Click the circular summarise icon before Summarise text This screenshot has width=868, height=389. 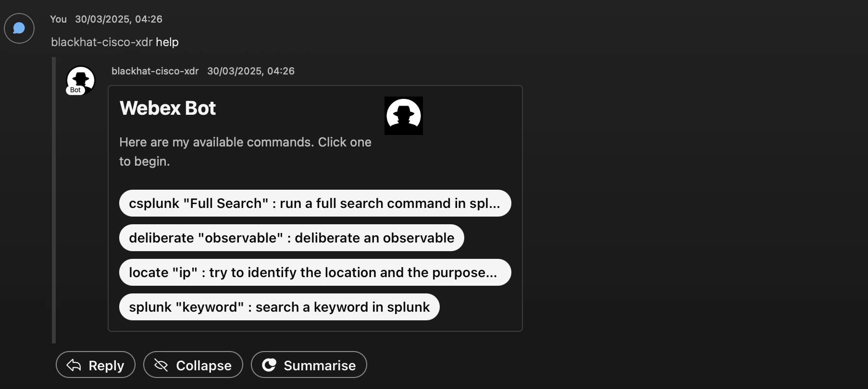[x=270, y=365]
